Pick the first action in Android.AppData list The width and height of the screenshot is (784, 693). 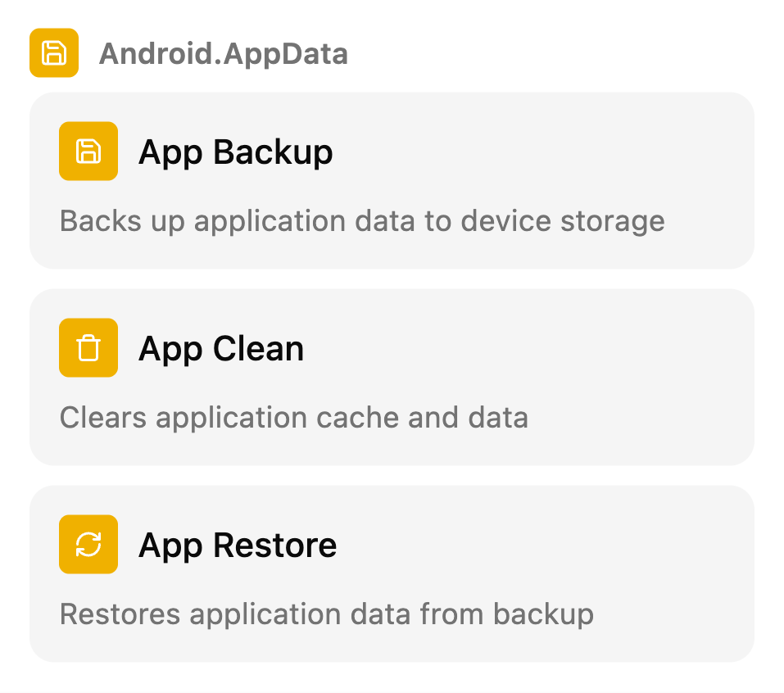[x=392, y=180]
